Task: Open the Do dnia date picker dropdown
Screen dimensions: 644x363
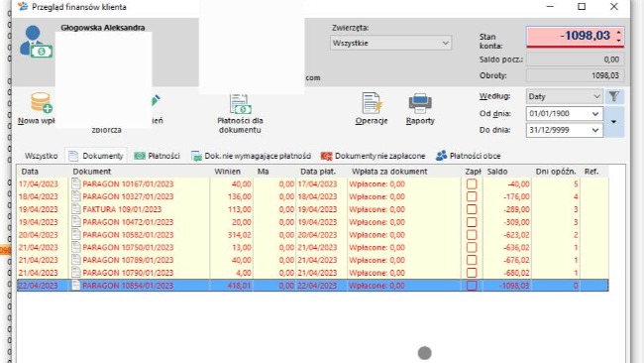Action: coord(595,130)
